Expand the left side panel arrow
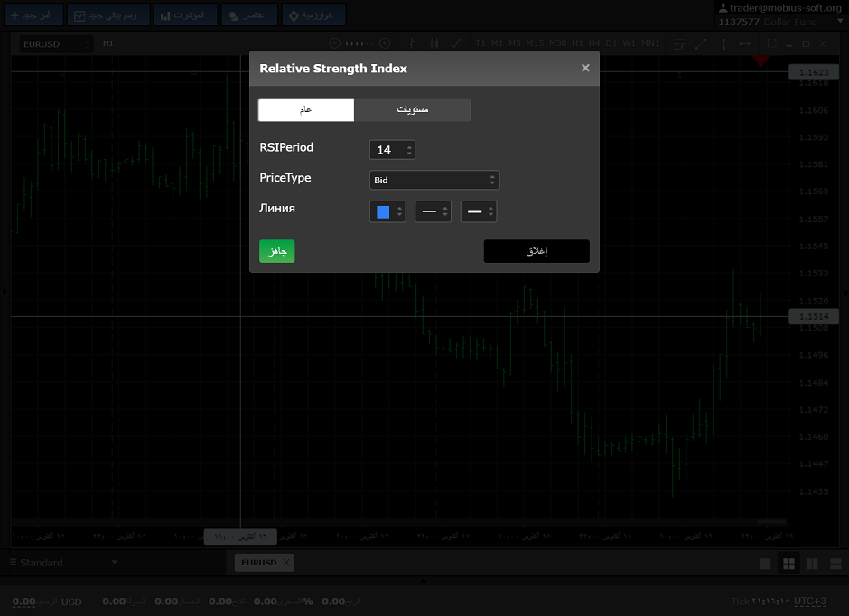Screen dimensions: 849x616 [5, 292]
